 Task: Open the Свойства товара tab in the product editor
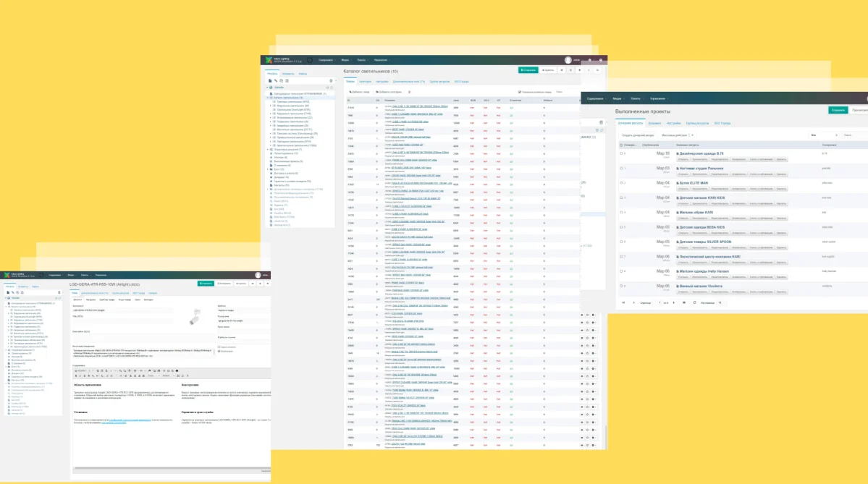pyautogui.click(x=107, y=300)
